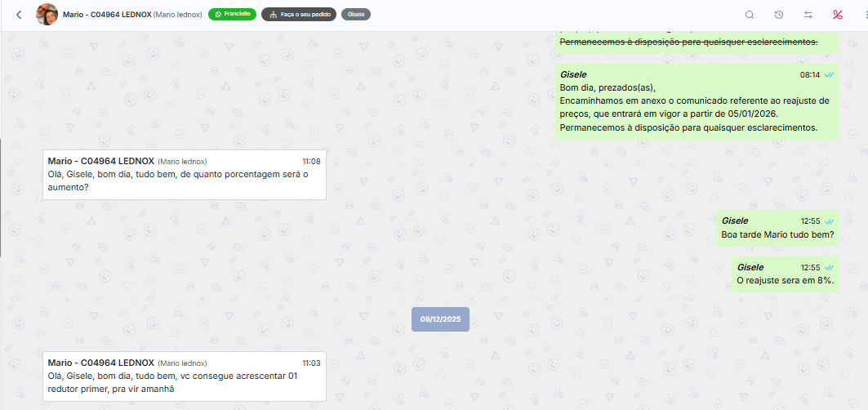This screenshot has width=868, height=410.
Task: Click the gray Gisele agent tag
Action: [x=356, y=15]
